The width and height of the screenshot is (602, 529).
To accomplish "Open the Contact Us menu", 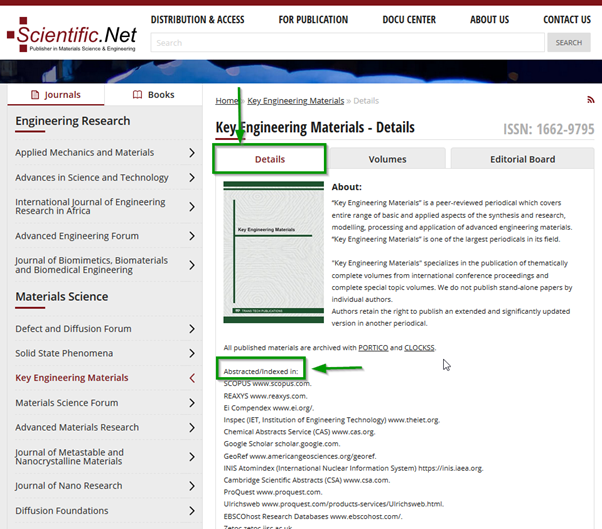I will (567, 20).
